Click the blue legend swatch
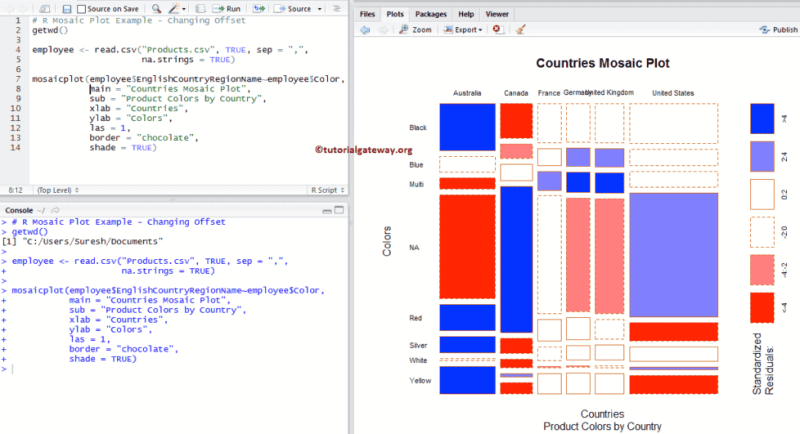Viewport: 800px width, 434px height. click(762, 118)
